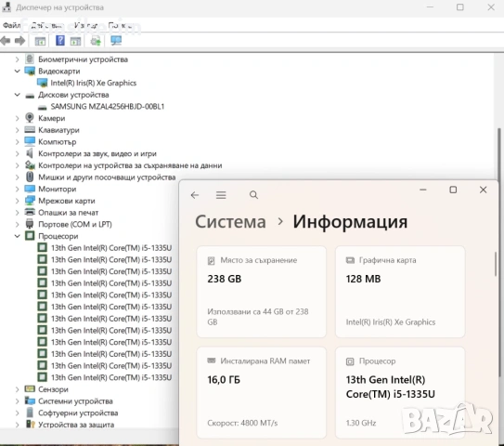Click the monitor icon beside Компютър

pos(30,141)
